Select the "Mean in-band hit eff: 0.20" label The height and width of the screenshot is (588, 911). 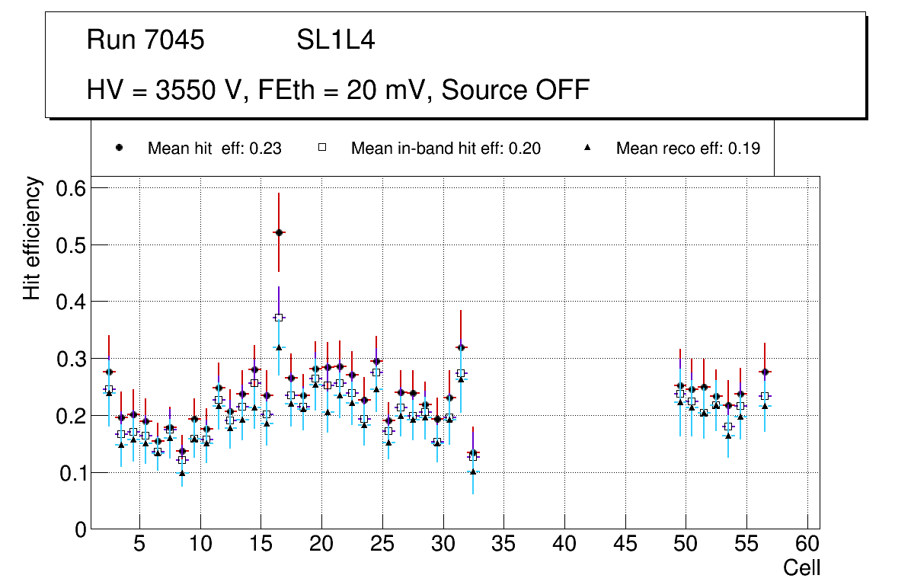(446, 149)
